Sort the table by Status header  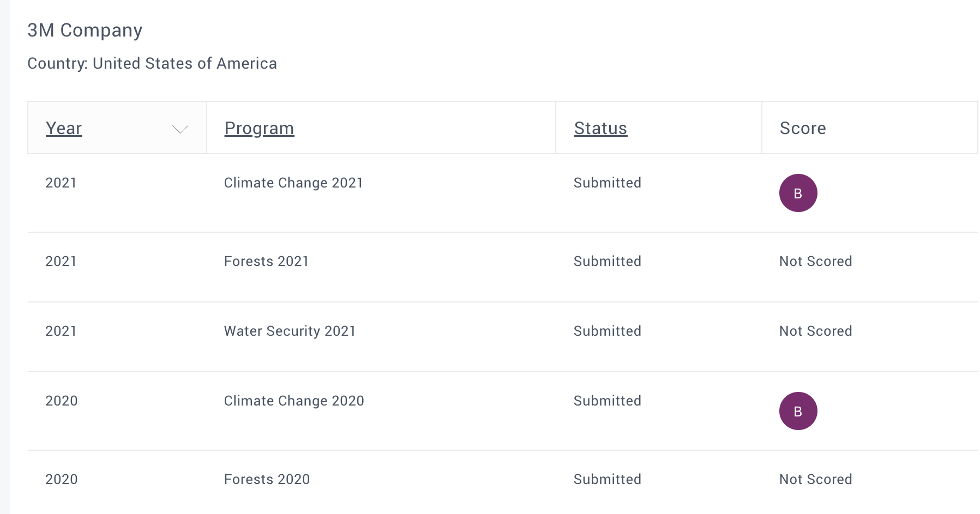tap(600, 128)
